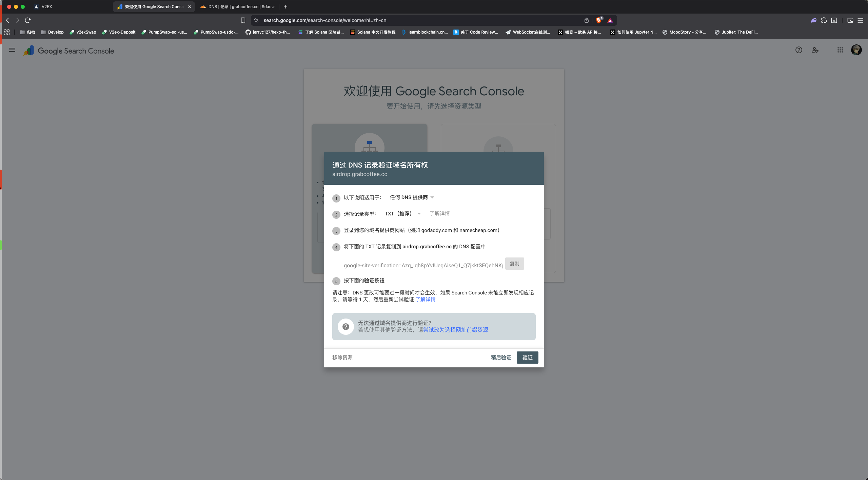
Task: Click the 验证 button to verify
Action: pos(527,357)
